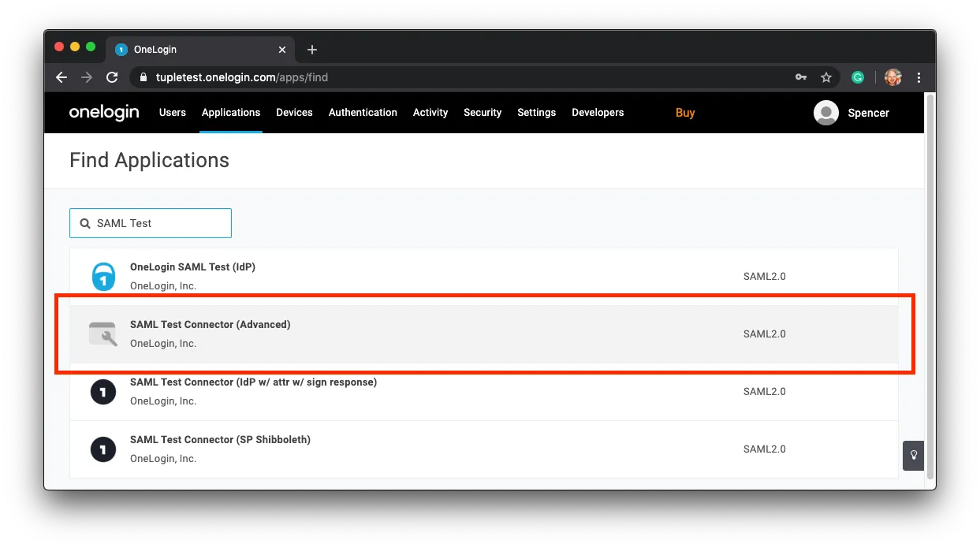Viewport: 980px width, 548px height.
Task: Open the Applications menu
Action: tap(231, 113)
